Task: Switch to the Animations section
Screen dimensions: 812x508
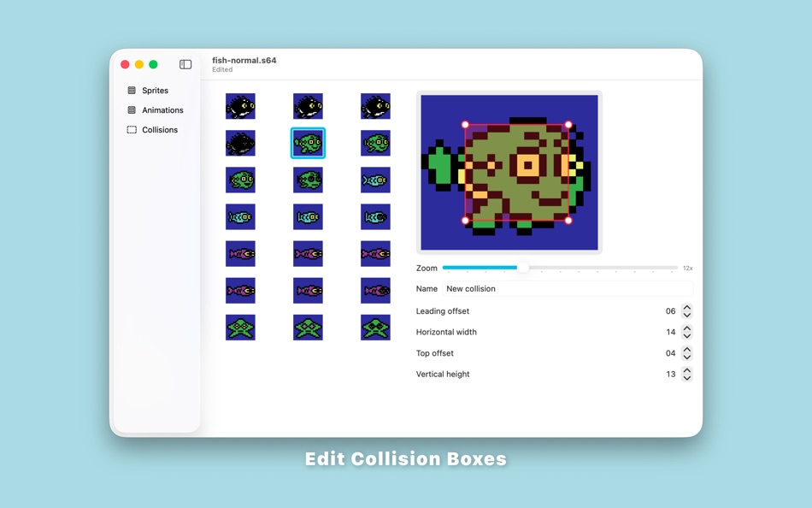Action: point(160,109)
